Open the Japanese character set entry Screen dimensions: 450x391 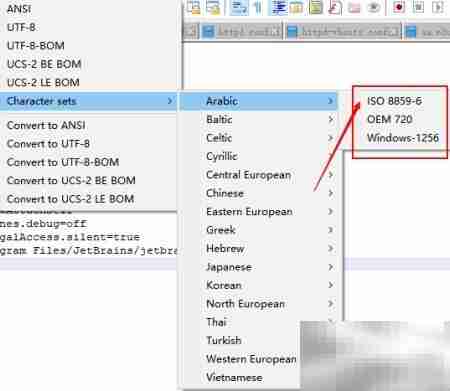(x=259, y=267)
